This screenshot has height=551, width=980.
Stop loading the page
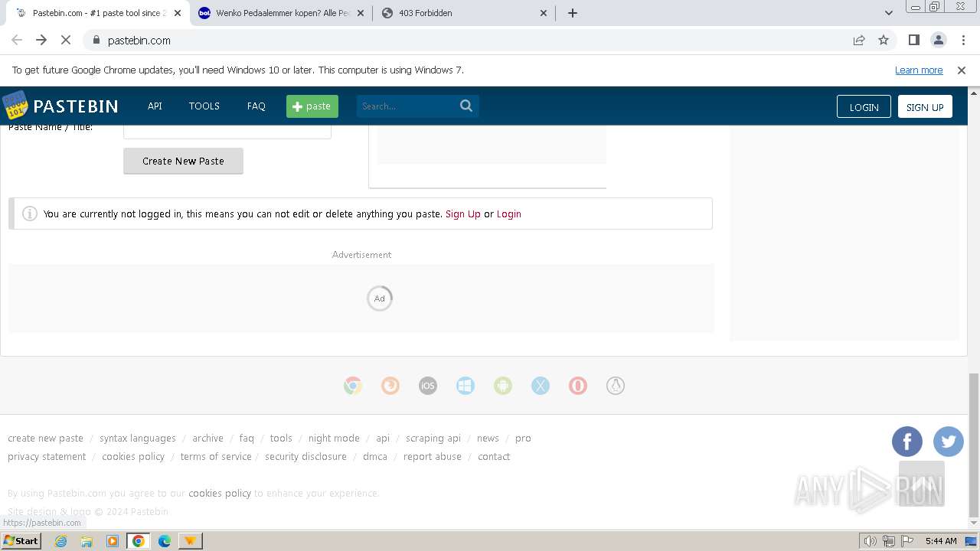(66, 40)
